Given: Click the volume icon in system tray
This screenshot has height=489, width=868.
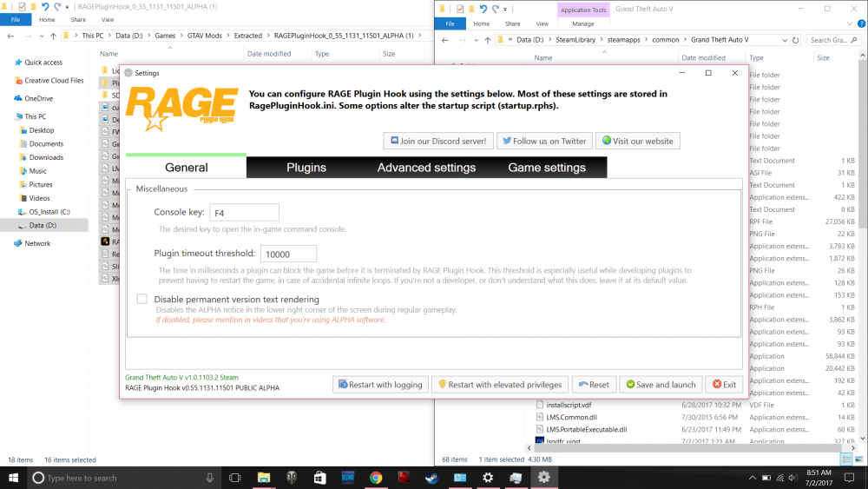Looking at the screenshot, I should [792, 478].
